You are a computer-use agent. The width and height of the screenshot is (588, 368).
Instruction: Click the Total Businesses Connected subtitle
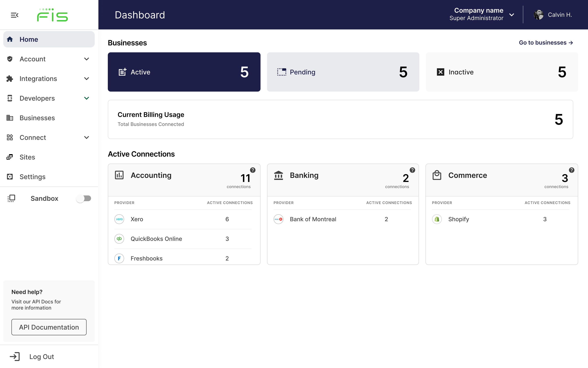coord(151,124)
